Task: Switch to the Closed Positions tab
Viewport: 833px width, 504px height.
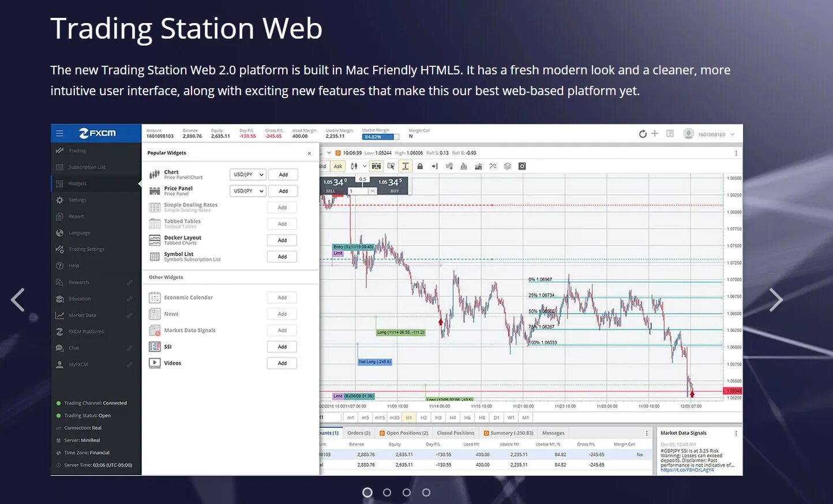Action: coord(455,433)
